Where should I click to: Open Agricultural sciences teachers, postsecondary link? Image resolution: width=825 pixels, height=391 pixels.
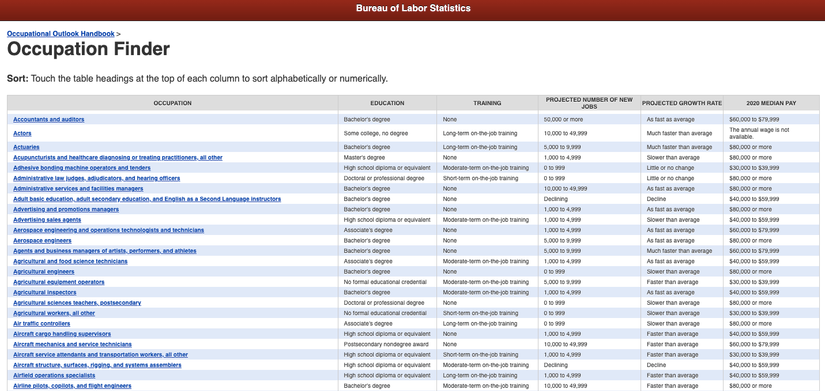click(77, 303)
